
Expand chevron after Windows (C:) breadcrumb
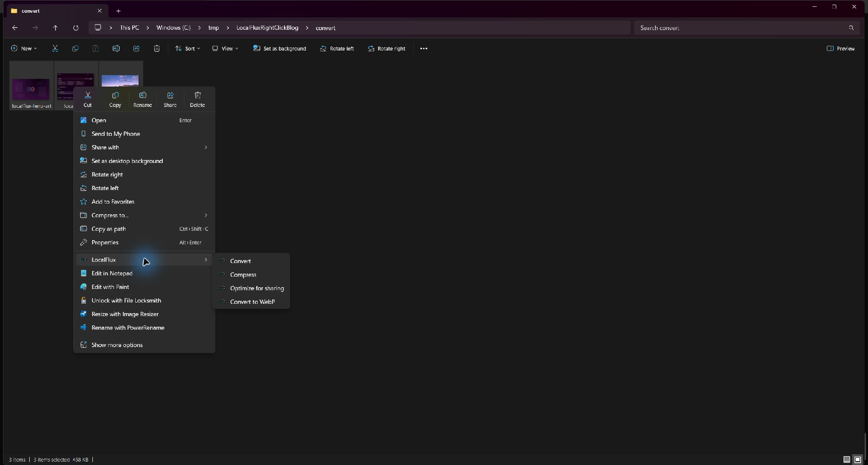pos(199,28)
